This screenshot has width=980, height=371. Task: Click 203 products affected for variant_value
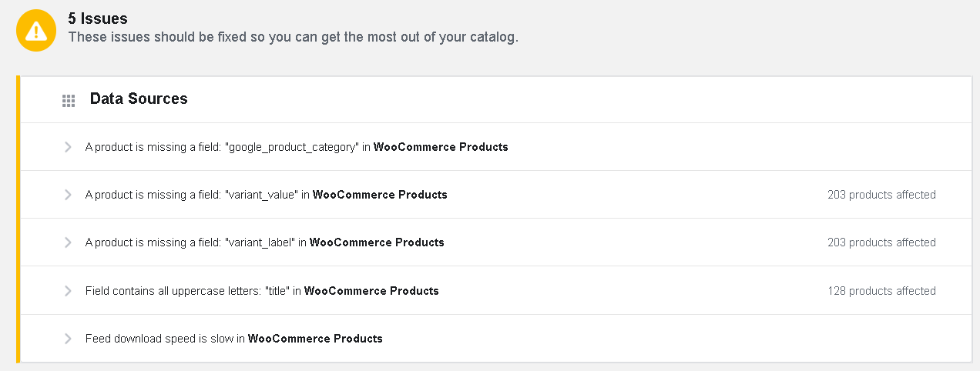point(881,195)
